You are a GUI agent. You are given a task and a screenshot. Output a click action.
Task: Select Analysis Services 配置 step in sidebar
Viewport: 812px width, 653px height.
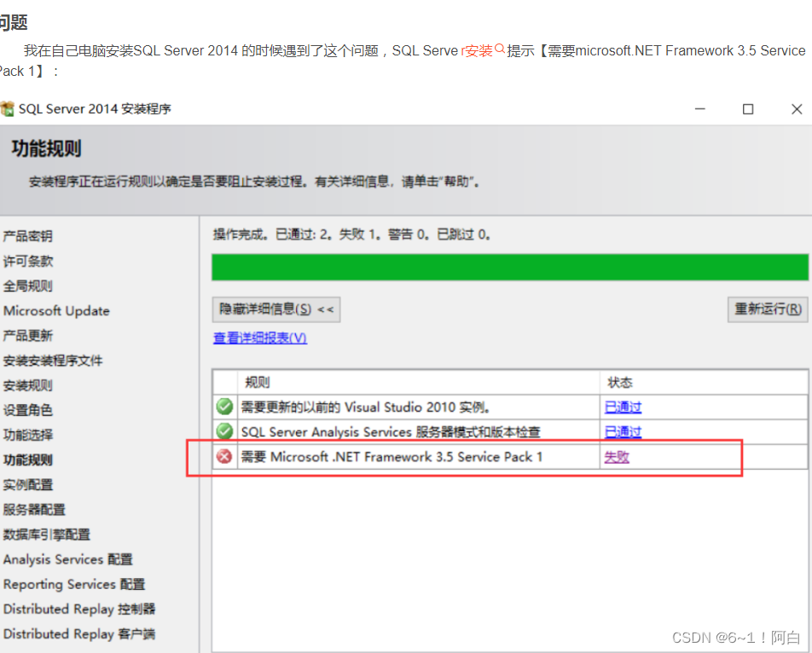pyautogui.click(x=68, y=559)
